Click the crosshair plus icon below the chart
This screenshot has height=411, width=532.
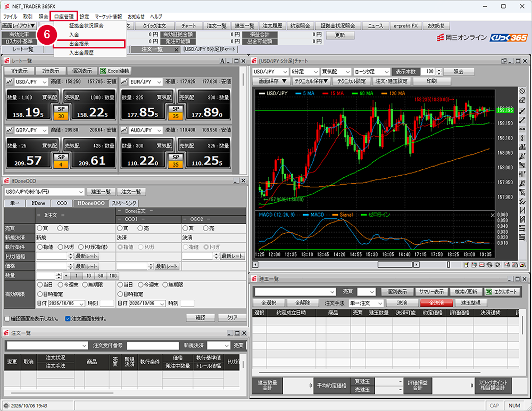pyautogui.click(x=497, y=265)
